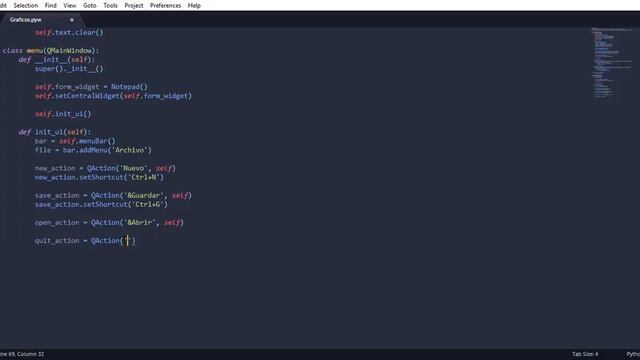The image size is (640, 360).
Task: Click the "new_action.setShortcut('Ctrl+N')" line
Action: 99,177
